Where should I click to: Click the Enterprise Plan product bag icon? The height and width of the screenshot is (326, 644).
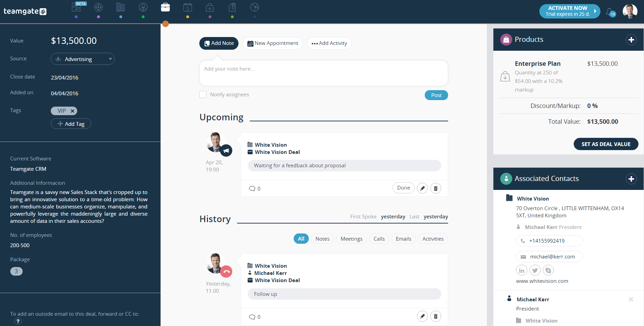[505, 76]
